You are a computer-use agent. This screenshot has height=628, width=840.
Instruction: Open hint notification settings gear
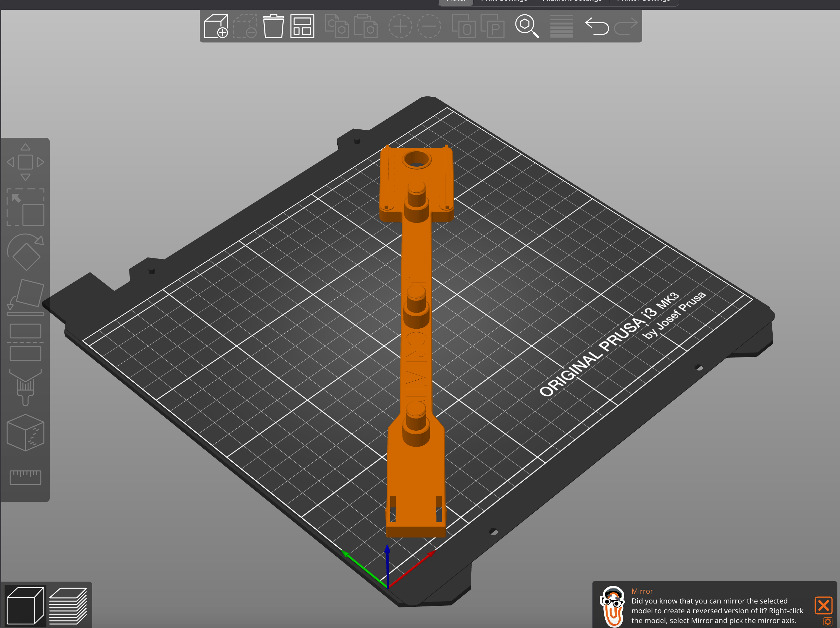(x=828, y=621)
